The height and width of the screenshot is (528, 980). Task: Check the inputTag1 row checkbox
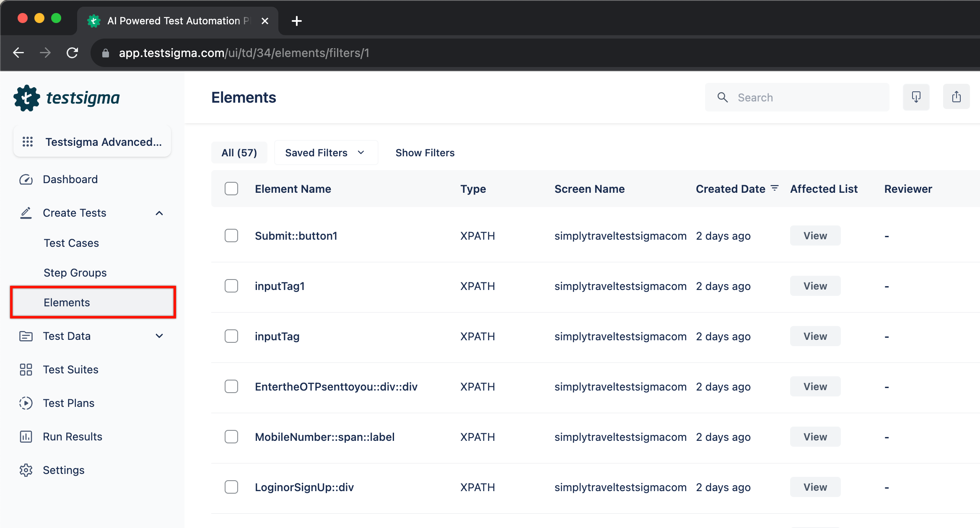pos(231,286)
